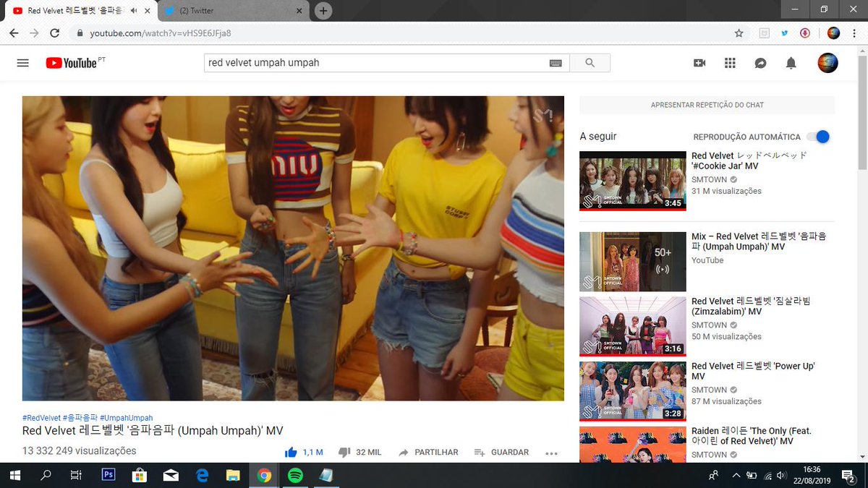This screenshot has width=868, height=488.
Task: Open Raiden The Only video title
Action: (752, 436)
